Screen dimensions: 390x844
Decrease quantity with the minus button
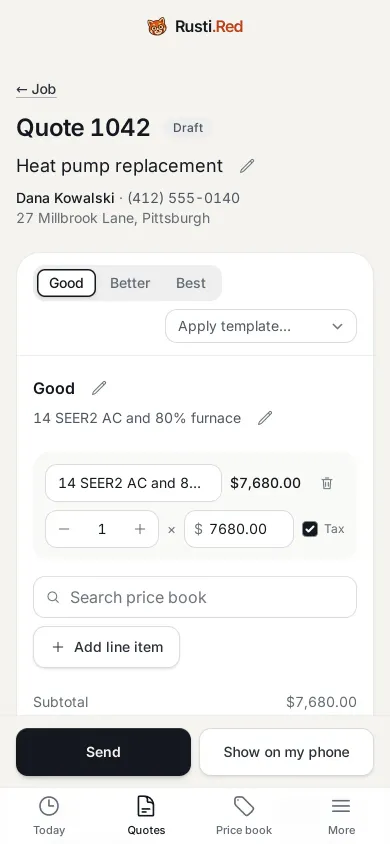pyautogui.click(x=64, y=529)
